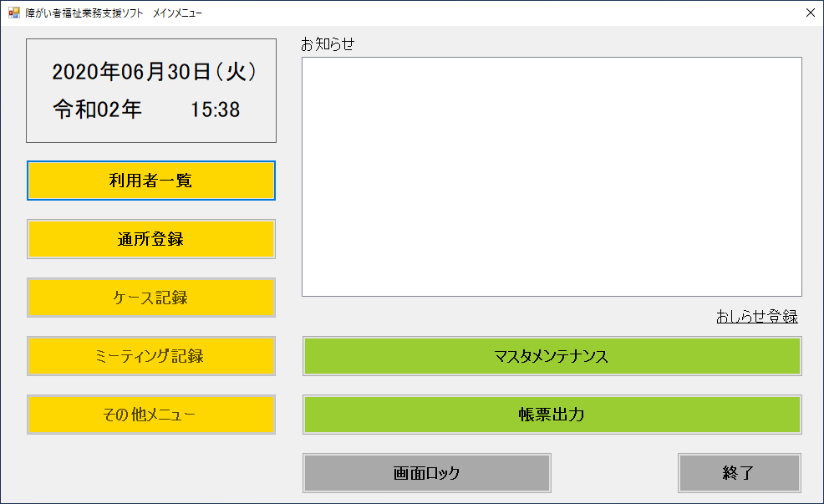Close the main menu window
The height and width of the screenshot is (504, 824).
(809, 13)
